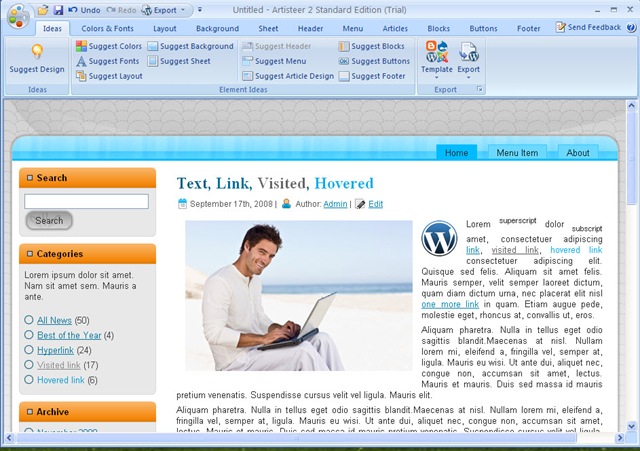Click the Menu Item tab in preview
Screen dimensions: 640x451
[x=517, y=153]
